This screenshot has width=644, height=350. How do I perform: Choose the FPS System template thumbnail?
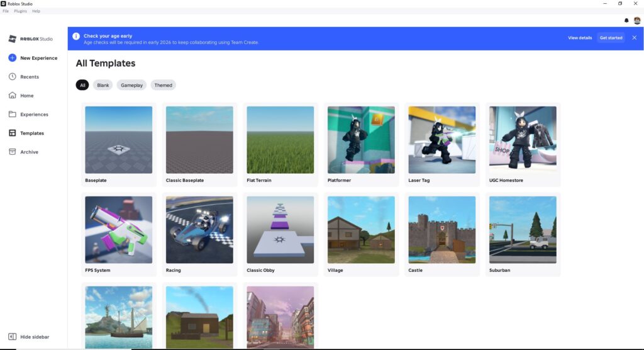click(x=118, y=230)
